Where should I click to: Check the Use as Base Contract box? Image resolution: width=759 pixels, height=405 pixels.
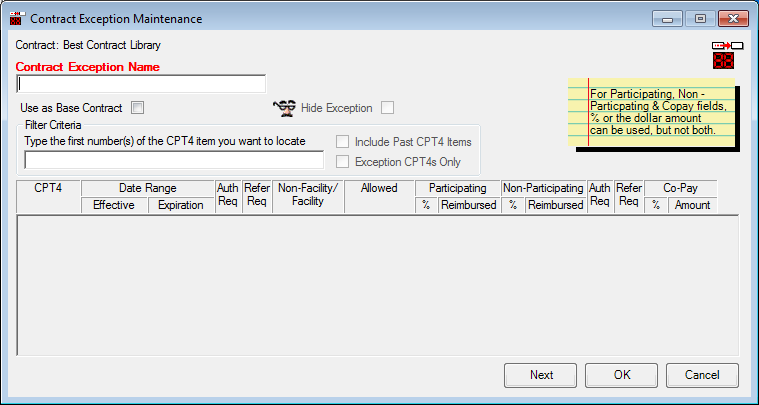[138, 107]
